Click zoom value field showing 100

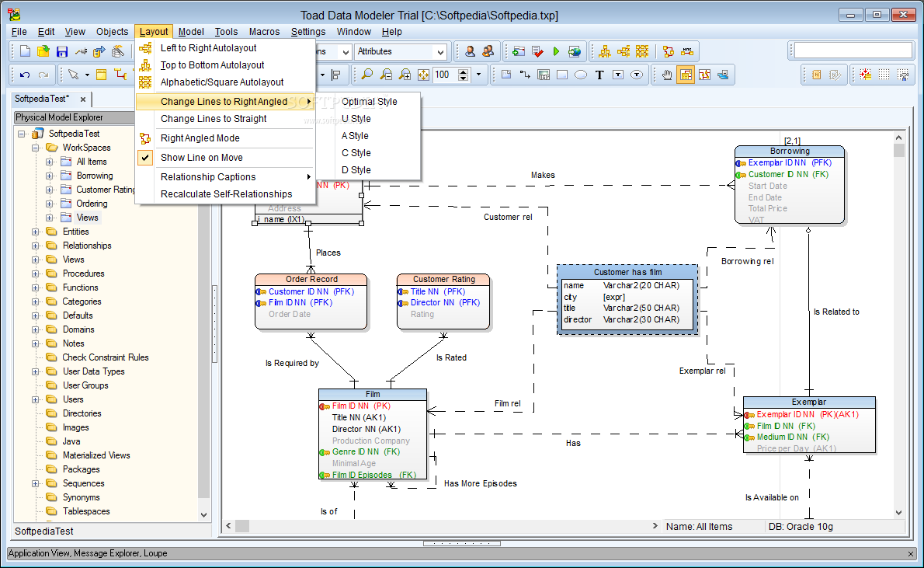445,75
